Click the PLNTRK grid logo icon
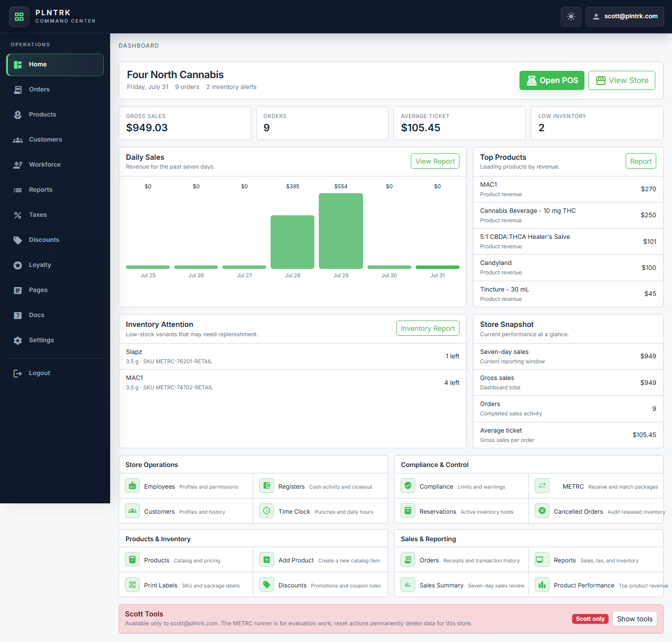Viewport: 672px width, 642px height. [x=19, y=17]
